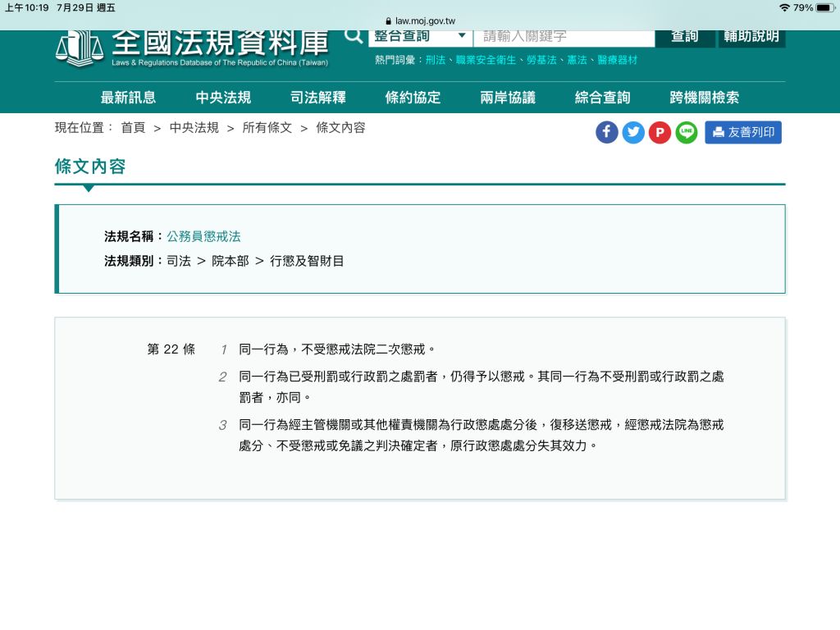Open the 跨機關檢索 menu item
The image size is (840, 630).
[704, 98]
